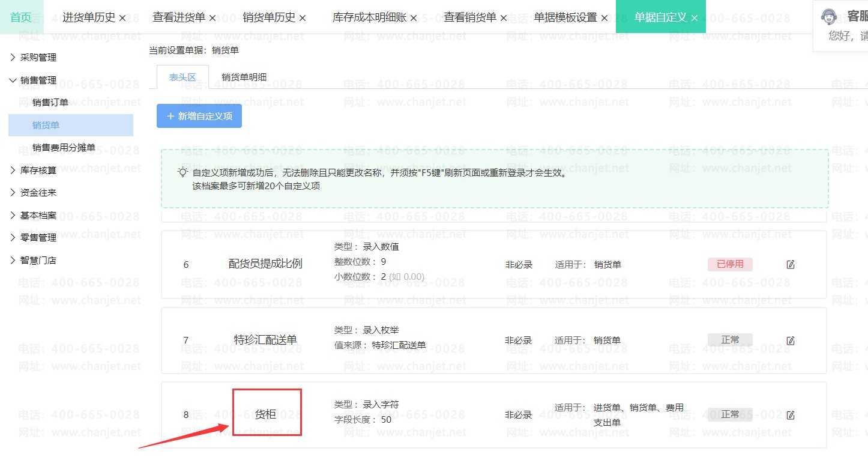Close the 查看进货单 tab
The image size is (868, 460).
click(x=212, y=19)
